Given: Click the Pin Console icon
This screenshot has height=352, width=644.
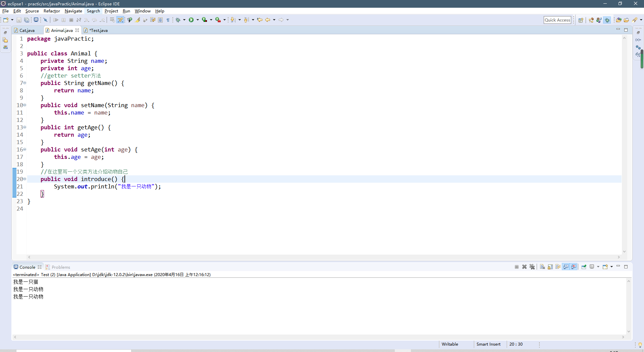Looking at the screenshot, I should [584, 267].
